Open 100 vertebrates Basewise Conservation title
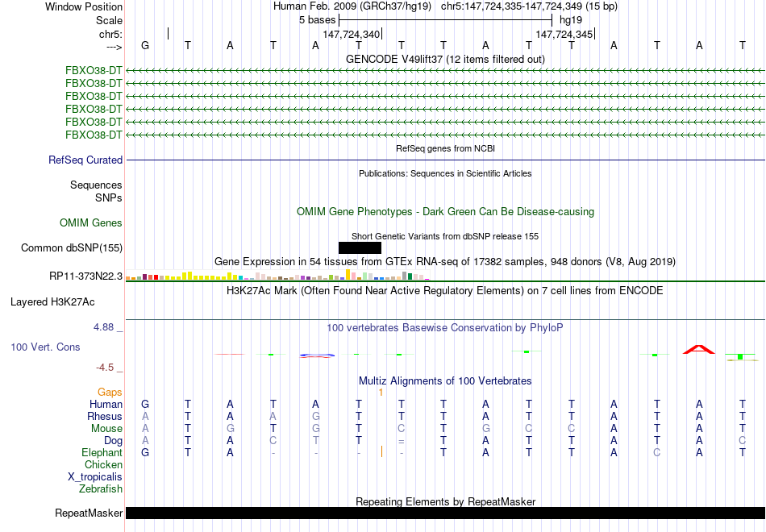Screen dimensions: 766x532 click(445, 328)
